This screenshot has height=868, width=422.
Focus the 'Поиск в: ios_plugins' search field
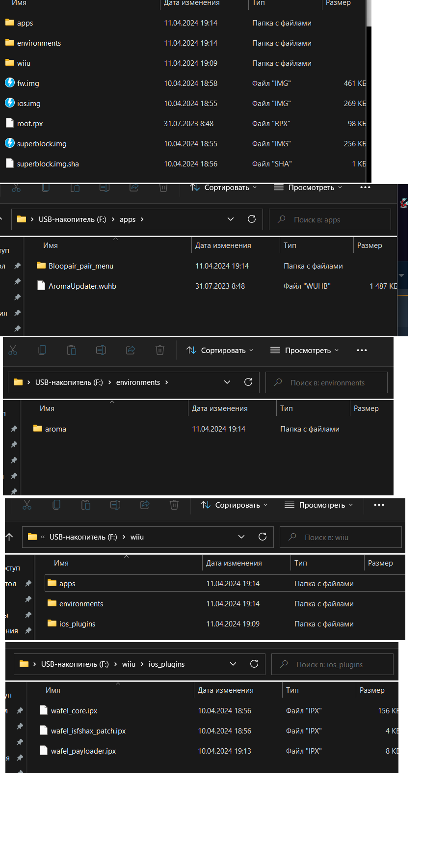[x=332, y=664]
